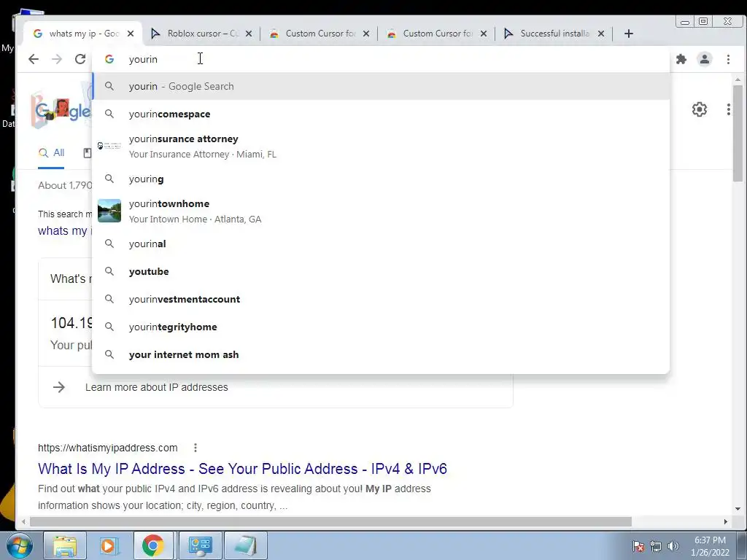Click the volume speaker tray icon
Image resolution: width=747 pixels, height=560 pixels.
tap(673, 545)
